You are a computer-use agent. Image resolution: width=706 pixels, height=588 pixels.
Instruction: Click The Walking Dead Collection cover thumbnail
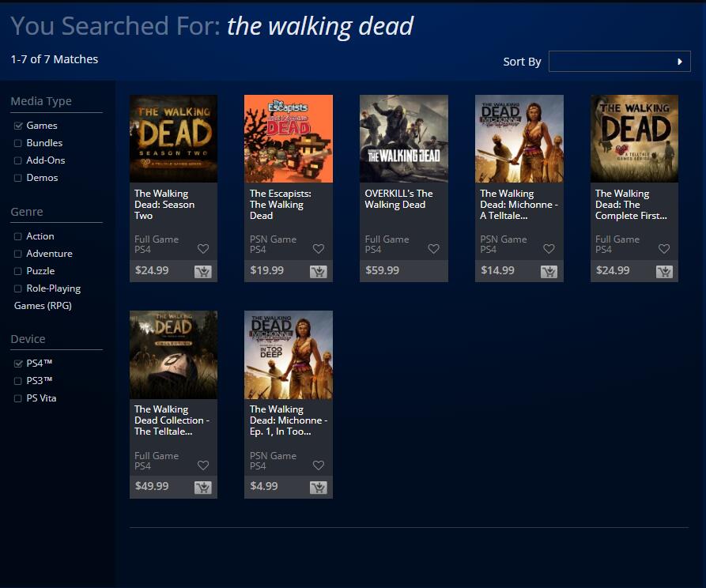click(173, 354)
